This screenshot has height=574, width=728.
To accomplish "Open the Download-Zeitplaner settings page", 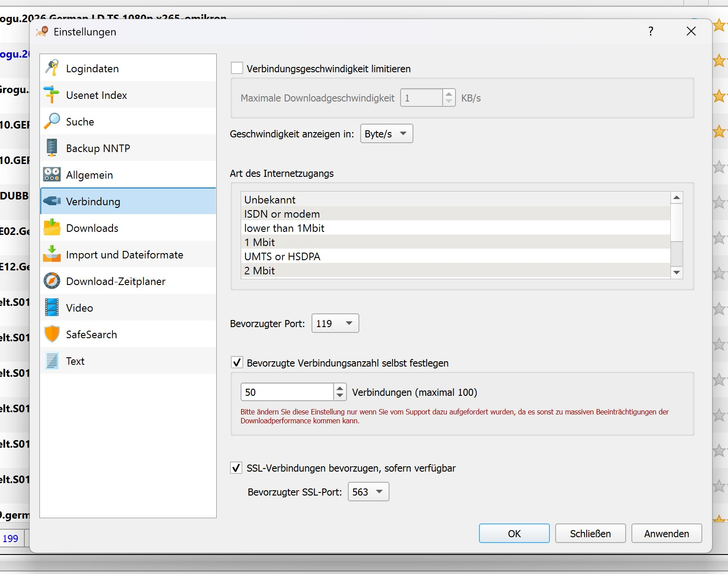I will pyautogui.click(x=128, y=281).
